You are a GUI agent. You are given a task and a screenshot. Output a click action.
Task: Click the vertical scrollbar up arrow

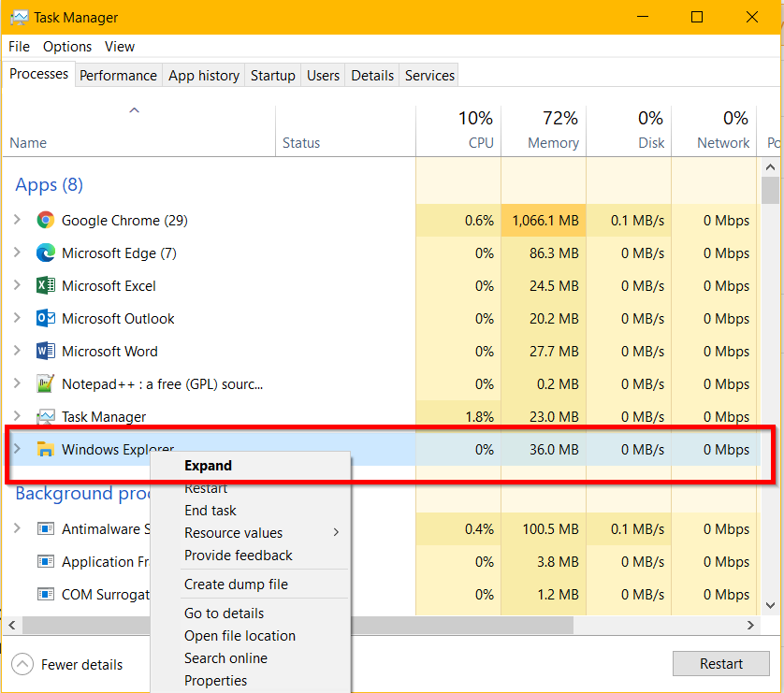[x=771, y=167]
